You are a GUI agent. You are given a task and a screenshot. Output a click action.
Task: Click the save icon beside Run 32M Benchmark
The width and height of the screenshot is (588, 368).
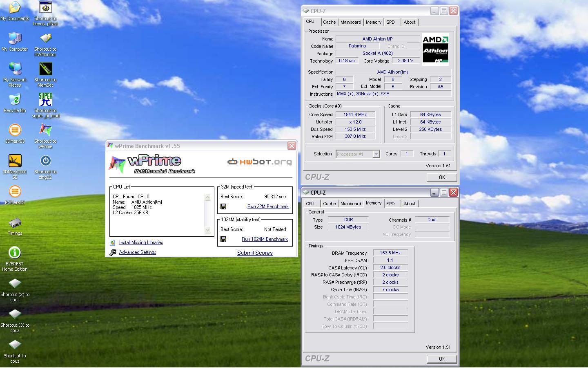coord(223,206)
